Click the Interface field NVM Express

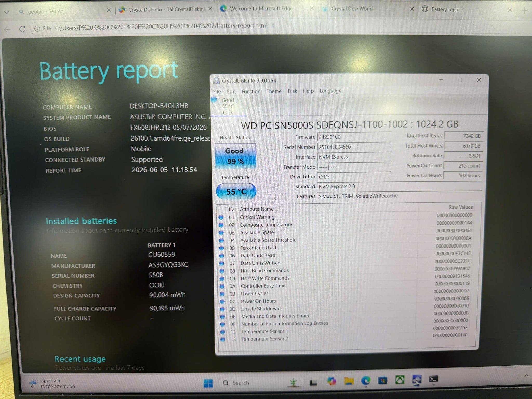click(x=354, y=157)
